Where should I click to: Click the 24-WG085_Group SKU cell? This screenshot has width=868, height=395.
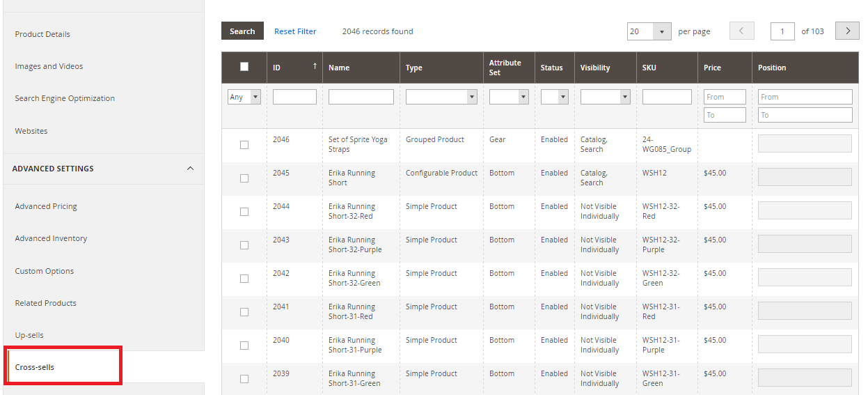click(666, 144)
